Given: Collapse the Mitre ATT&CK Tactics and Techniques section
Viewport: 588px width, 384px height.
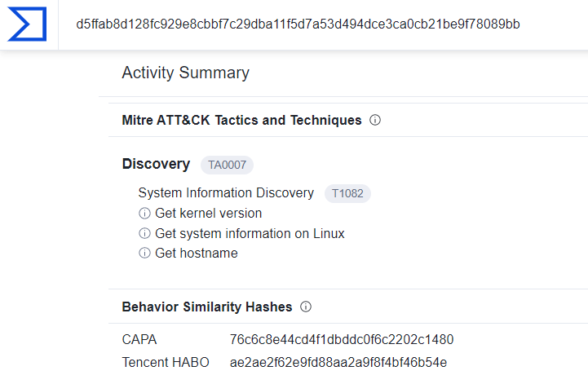Looking at the screenshot, I should coord(242,120).
